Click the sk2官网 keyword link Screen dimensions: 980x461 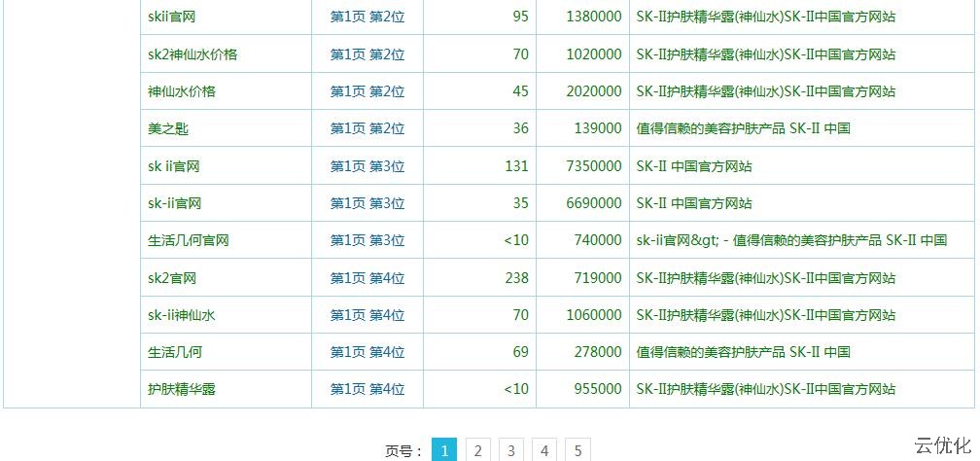pos(172,278)
